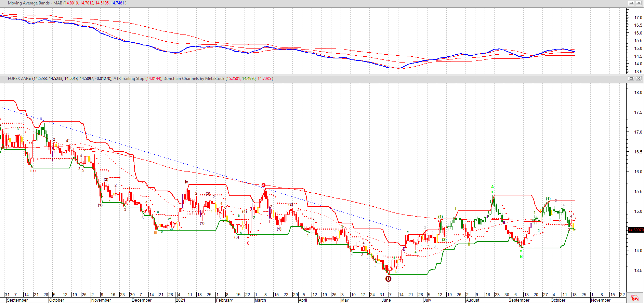Image resolution: width=644 pixels, height=303 pixels.
Task: Click the February month label
Action: coord(224,300)
